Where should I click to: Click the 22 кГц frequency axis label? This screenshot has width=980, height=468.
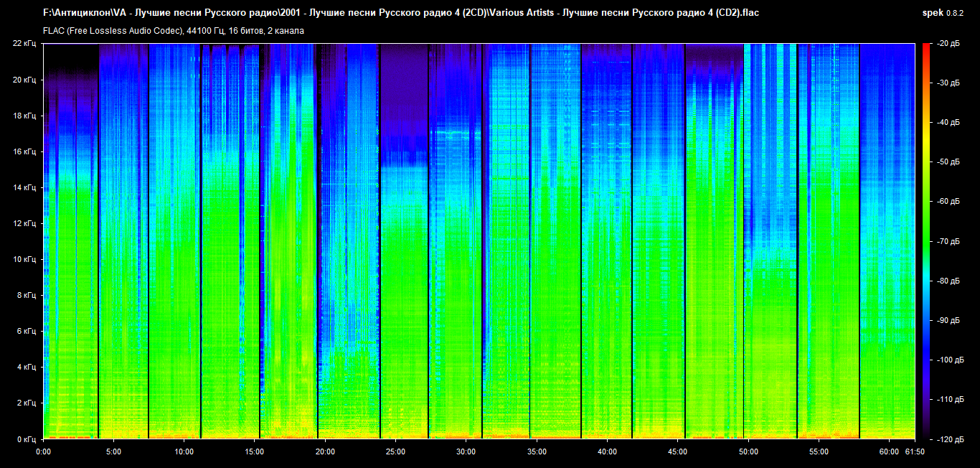click(24, 44)
